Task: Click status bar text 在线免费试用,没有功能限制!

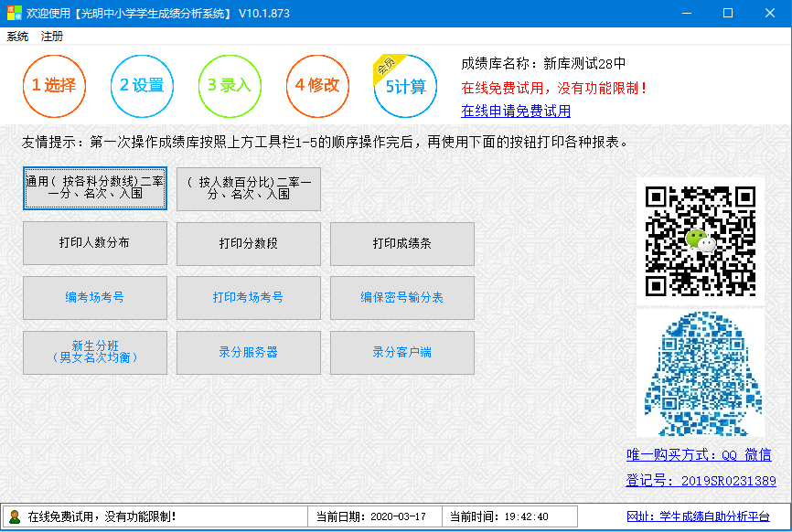Action: pos(102,516)
